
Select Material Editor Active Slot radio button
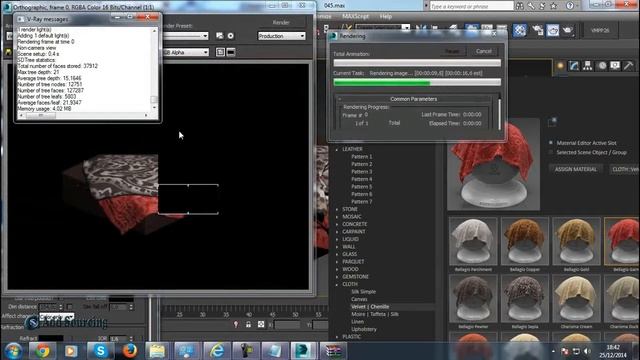[551, 143]
